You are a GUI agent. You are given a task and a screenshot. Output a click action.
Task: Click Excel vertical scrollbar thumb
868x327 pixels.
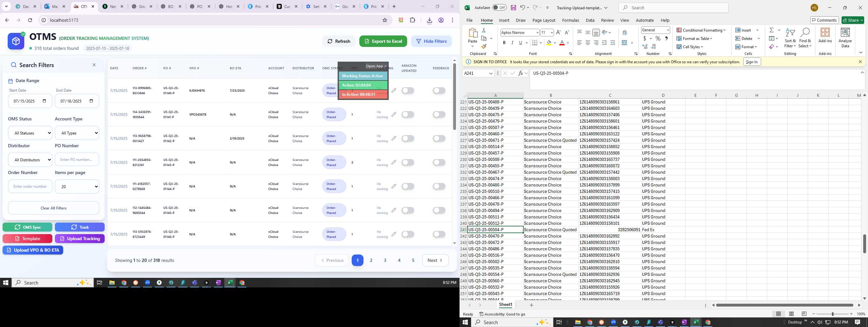(864, 243)
